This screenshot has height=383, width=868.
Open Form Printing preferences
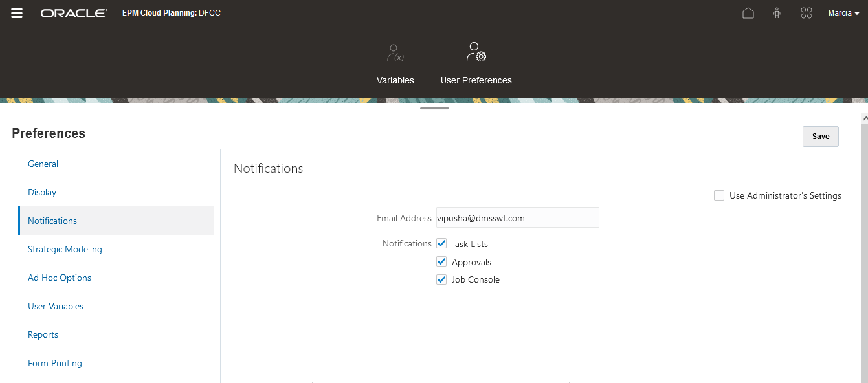[55, 363]
